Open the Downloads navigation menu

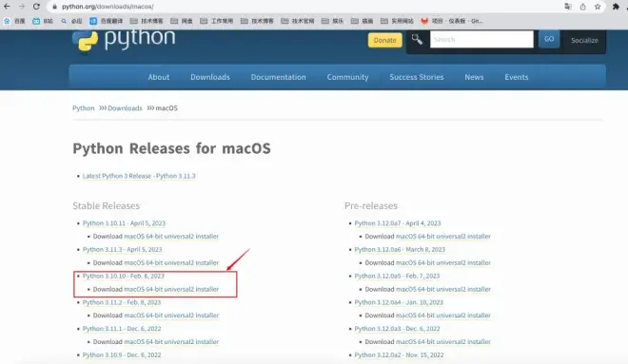click(x=210, y=77)
